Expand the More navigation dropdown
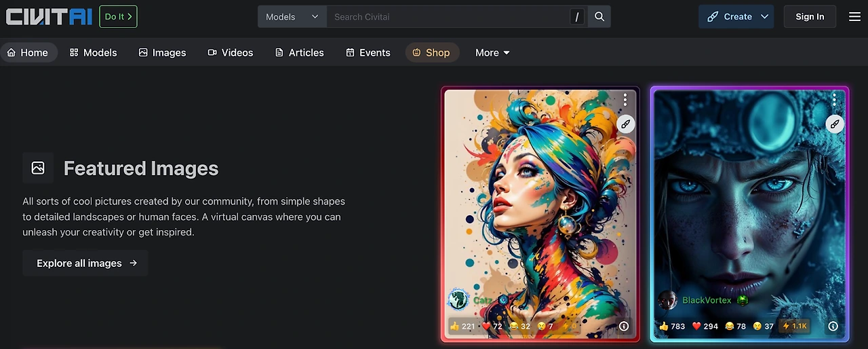 click(x=492, y=52)
